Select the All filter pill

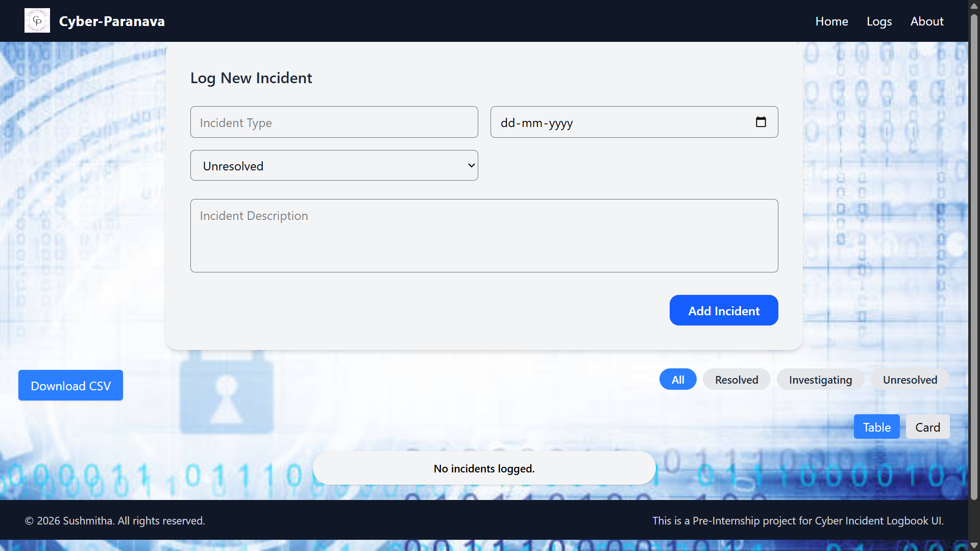coord(678,379)
